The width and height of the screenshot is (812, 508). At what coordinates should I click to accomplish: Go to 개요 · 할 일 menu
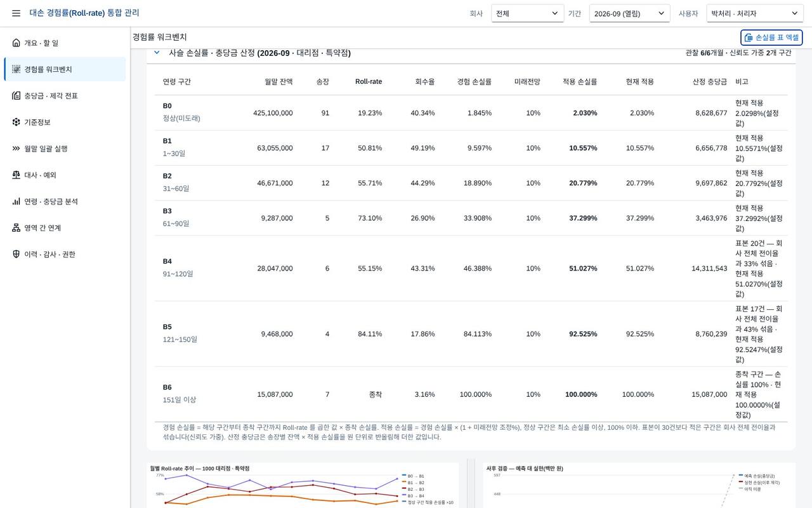65,43
